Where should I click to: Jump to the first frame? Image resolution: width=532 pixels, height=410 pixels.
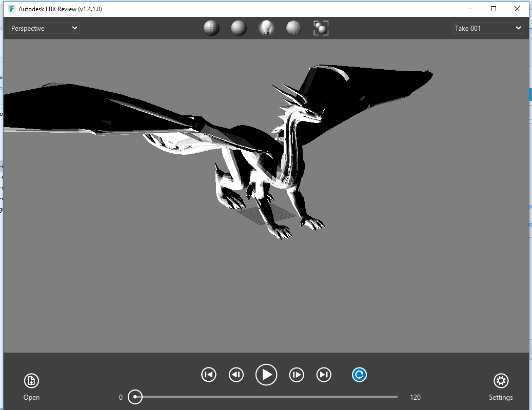coord(208,375)
